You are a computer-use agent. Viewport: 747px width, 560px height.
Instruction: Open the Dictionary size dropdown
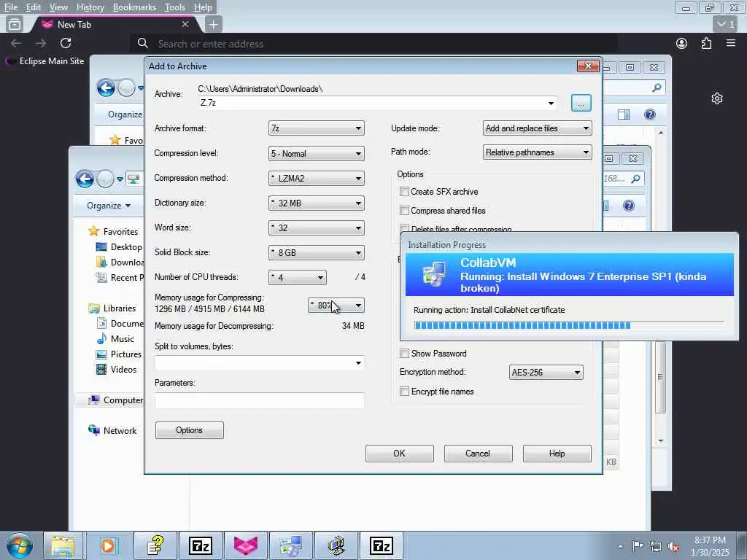(x=317, y=203)
